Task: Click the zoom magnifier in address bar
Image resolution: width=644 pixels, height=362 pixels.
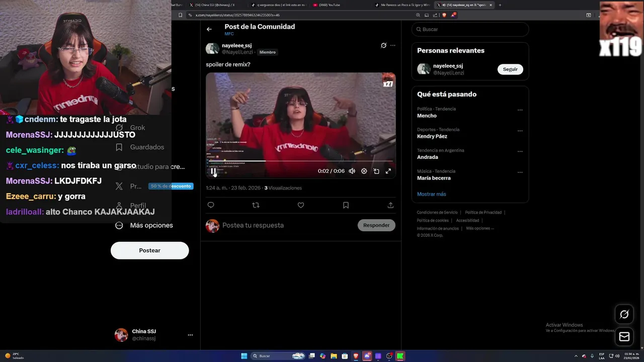Action: tap(418, 15)
